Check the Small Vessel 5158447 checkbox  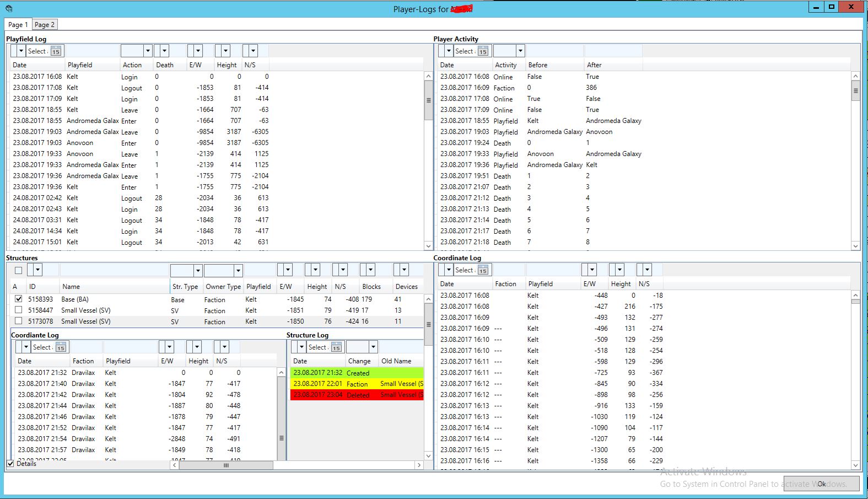(x=19, y=310)
